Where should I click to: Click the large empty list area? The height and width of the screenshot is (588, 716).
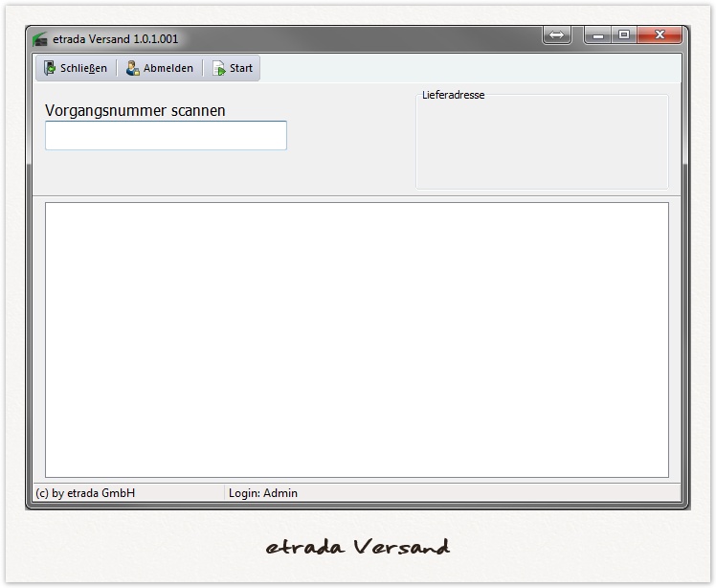click(x=356, y=339)
